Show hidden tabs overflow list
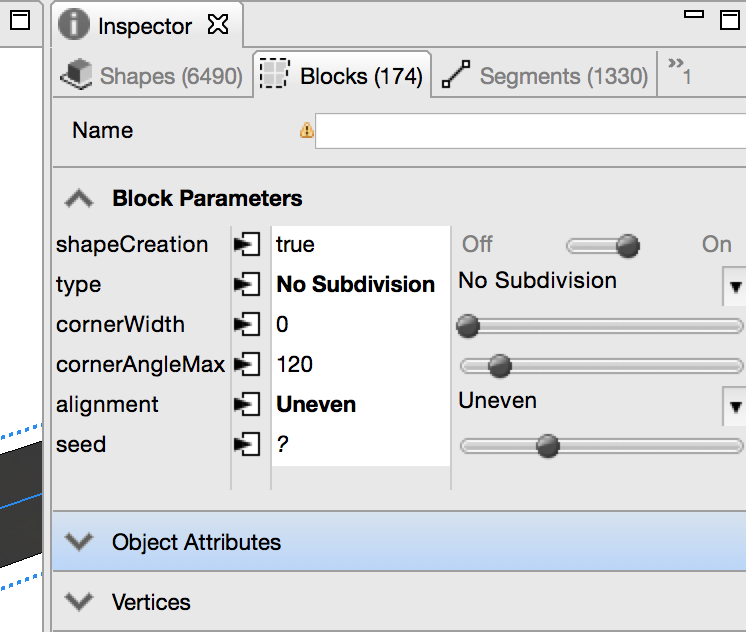The image size is (746, 632). point(680,72)
